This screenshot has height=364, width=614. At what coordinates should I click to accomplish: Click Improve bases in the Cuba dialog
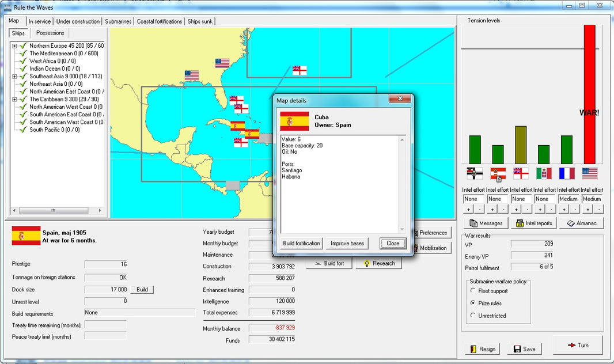347,243
